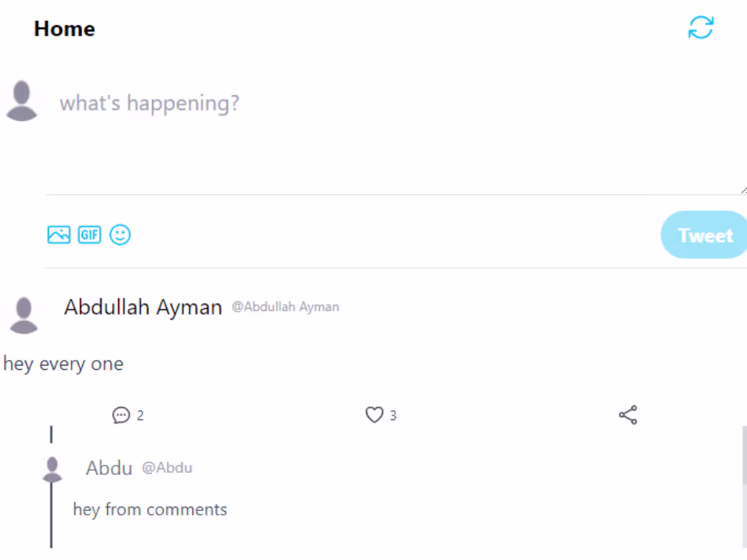Click the @Abdullah Ayman handle
747x560 pixels.
pyautogui.click(x=285, y=307)
